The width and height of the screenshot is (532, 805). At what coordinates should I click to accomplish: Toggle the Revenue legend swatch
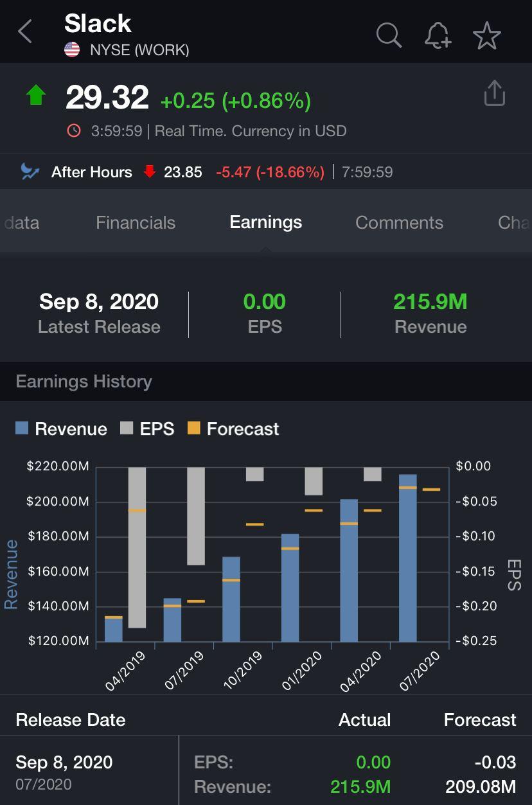pos(22,428)
